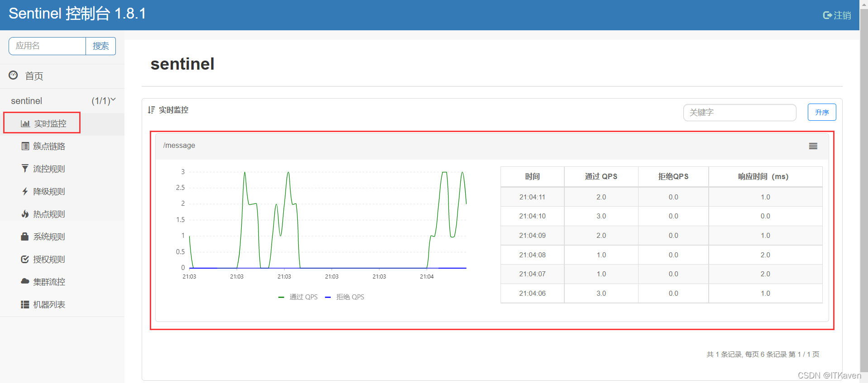Click the sort icon beside 实时监控 heading

pos(151,110)
